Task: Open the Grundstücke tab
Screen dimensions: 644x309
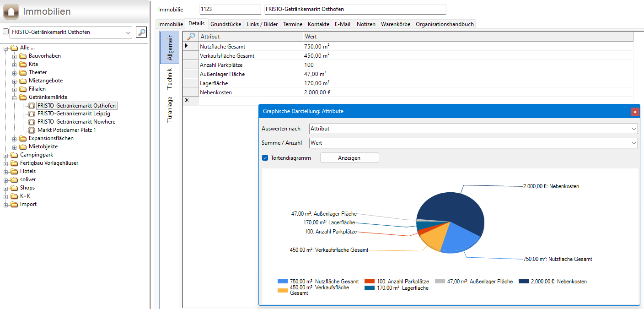Action: pos(226,24)
